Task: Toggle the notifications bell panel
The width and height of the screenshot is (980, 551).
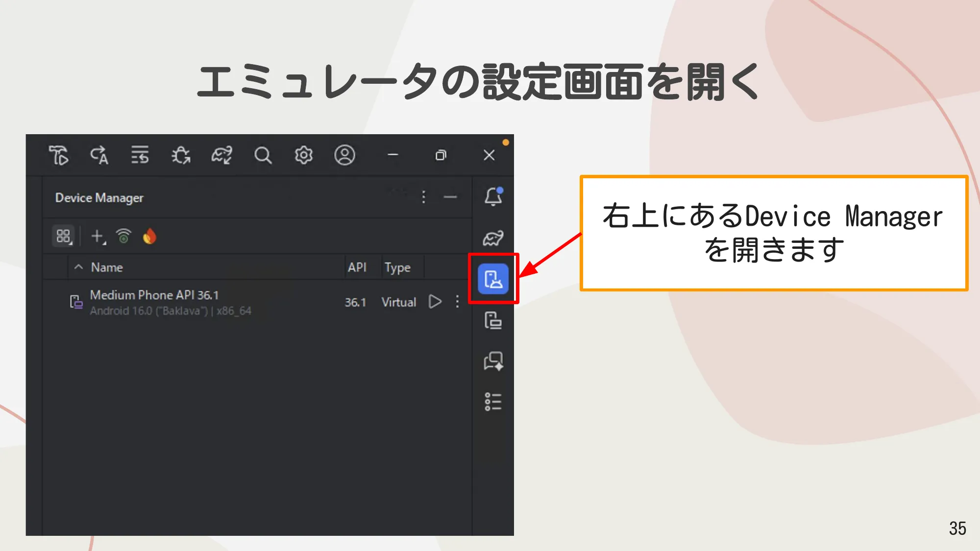Action: pos(494,197)
